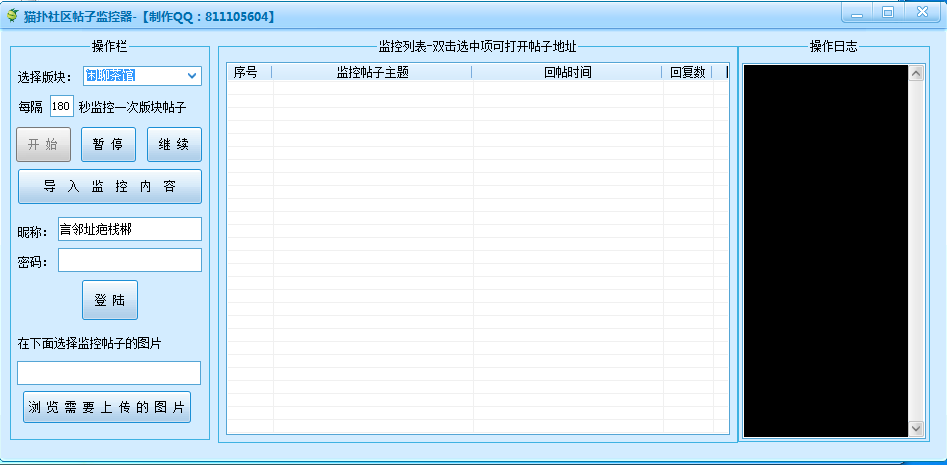The width and height of the screenshot is (947, 465).
Task: Click the 开始 button
Action: pos(43,144)
